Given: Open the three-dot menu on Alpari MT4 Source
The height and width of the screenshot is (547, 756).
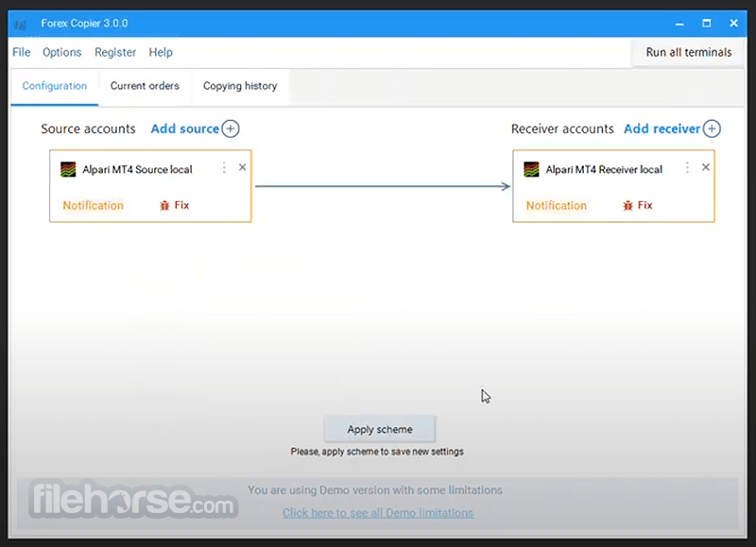Looking at the screenshot, I should tap(224, 168).
